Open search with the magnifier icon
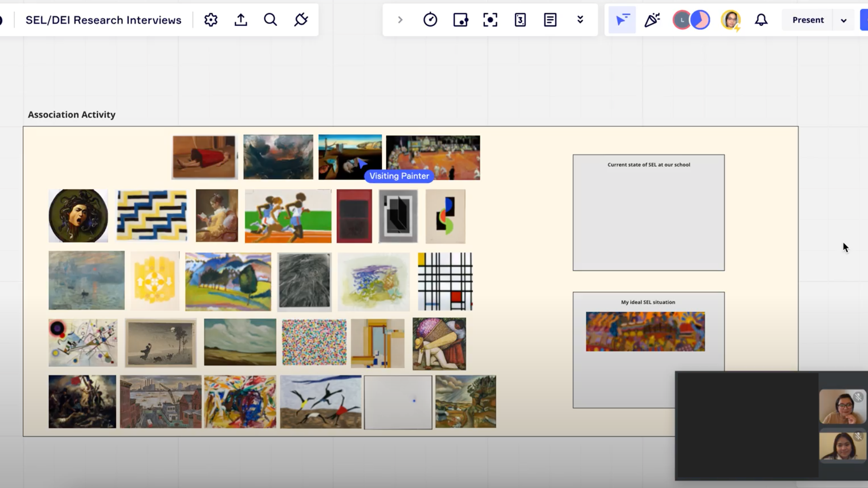Image resolution: width=868 pixels, height=488 pixels. [x=271, y=20]
